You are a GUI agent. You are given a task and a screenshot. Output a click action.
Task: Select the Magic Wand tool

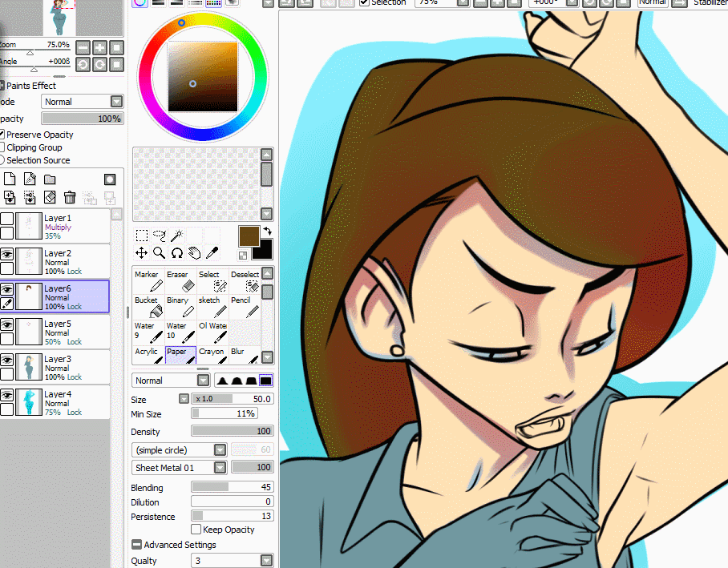coord(176,236)
